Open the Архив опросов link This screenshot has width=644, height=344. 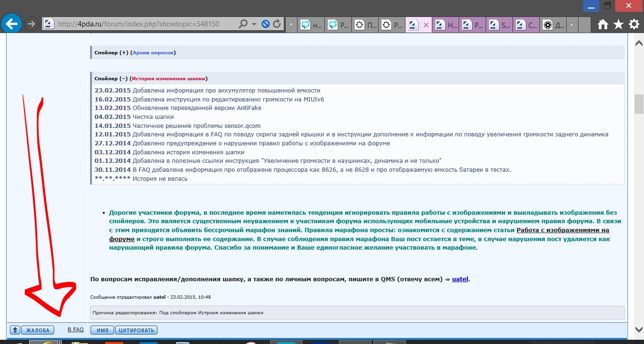tap(153, 52)
